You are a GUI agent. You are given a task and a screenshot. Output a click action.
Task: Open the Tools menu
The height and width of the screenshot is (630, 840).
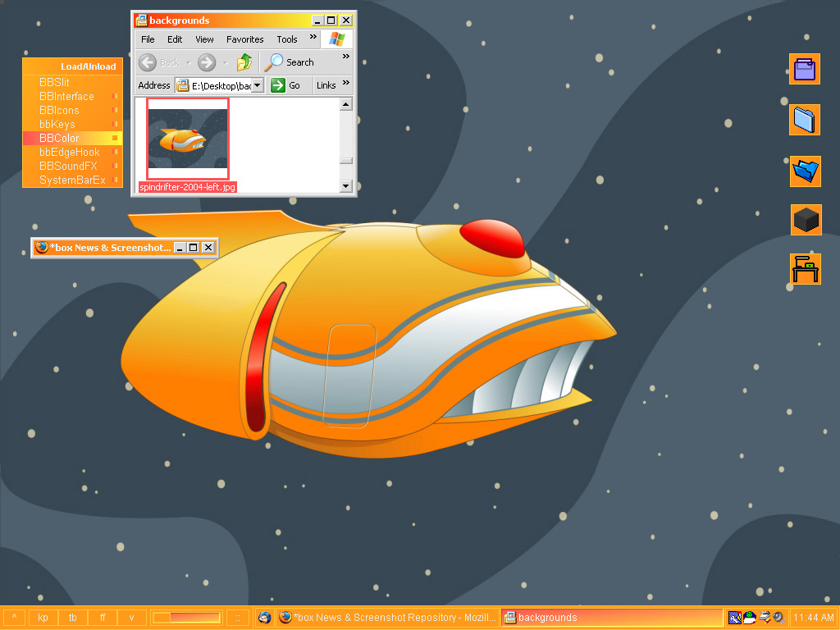coord(286,39)
